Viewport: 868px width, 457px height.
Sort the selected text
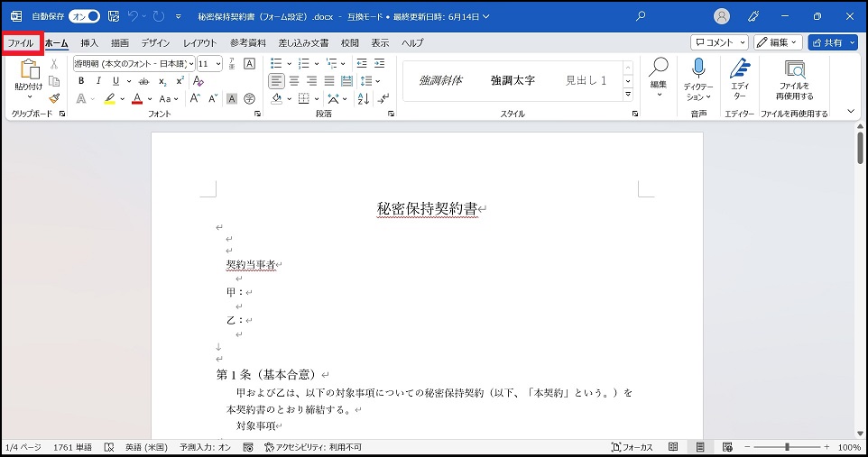point(363,98)
